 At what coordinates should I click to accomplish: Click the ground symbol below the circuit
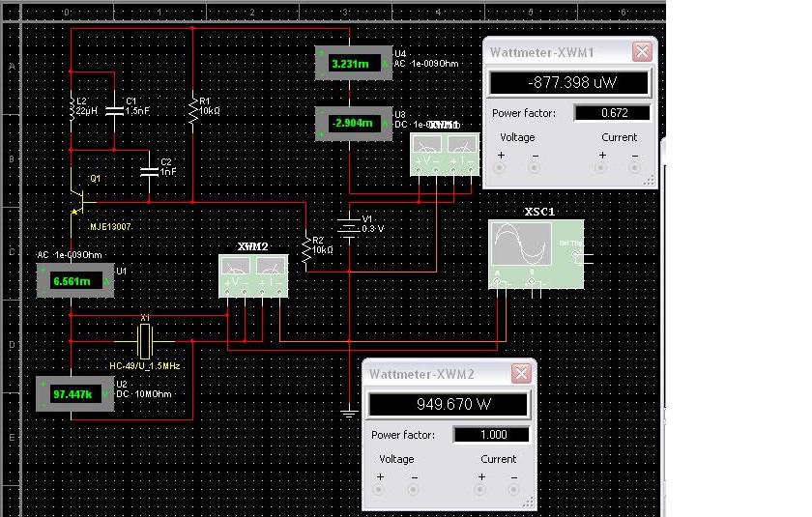pyautogui.click(x=350, y=414)
